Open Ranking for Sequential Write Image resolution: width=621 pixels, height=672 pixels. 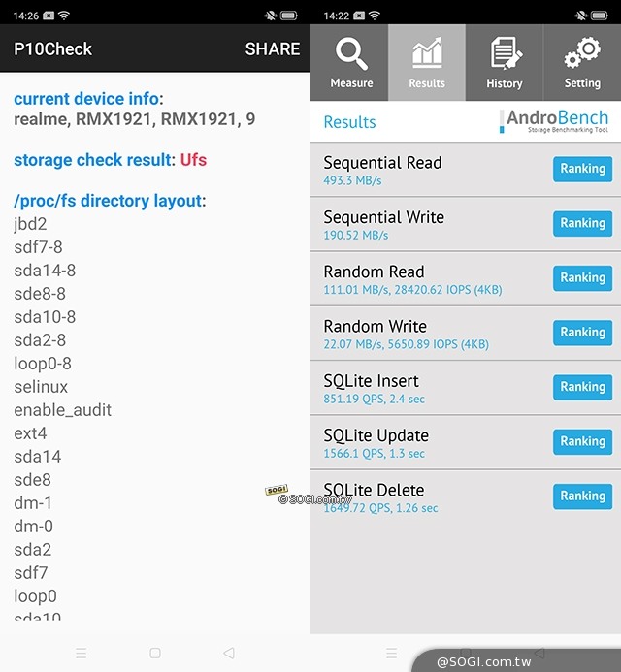[582, 223]
